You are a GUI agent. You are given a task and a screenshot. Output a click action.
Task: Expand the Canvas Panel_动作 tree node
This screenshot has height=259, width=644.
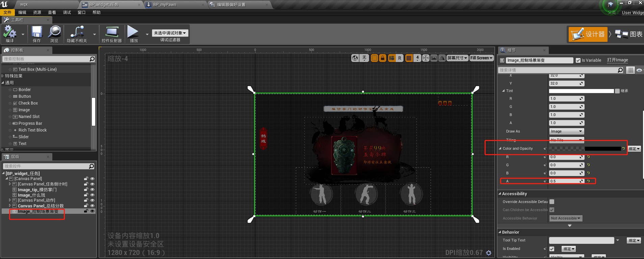tap(10, 200)
